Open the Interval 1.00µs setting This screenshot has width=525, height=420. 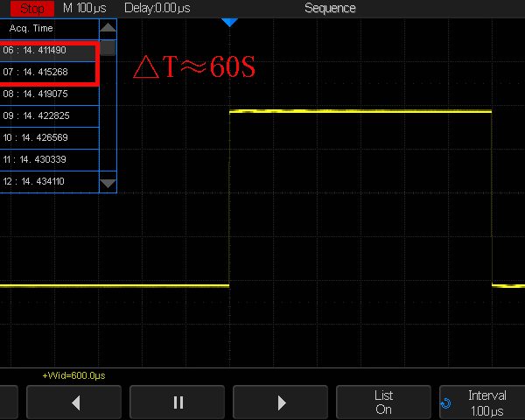tap(486, 402)
